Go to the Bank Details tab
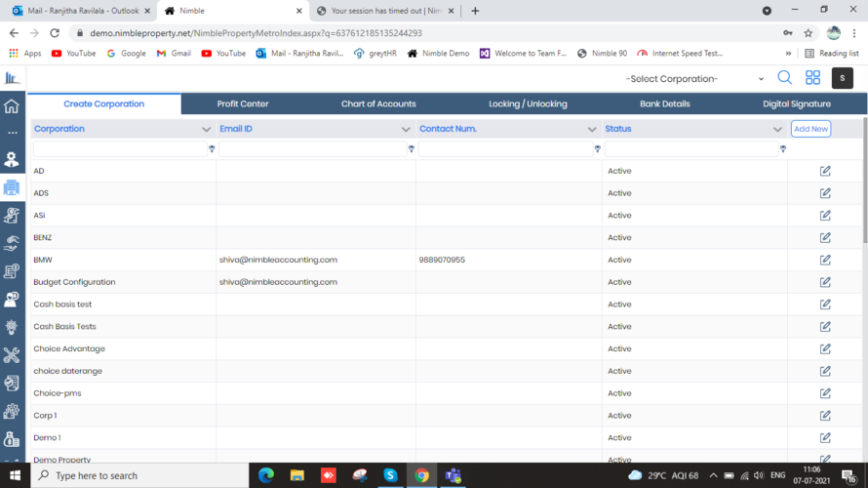This screenshot has height=488, width=868. coord(665,103)
